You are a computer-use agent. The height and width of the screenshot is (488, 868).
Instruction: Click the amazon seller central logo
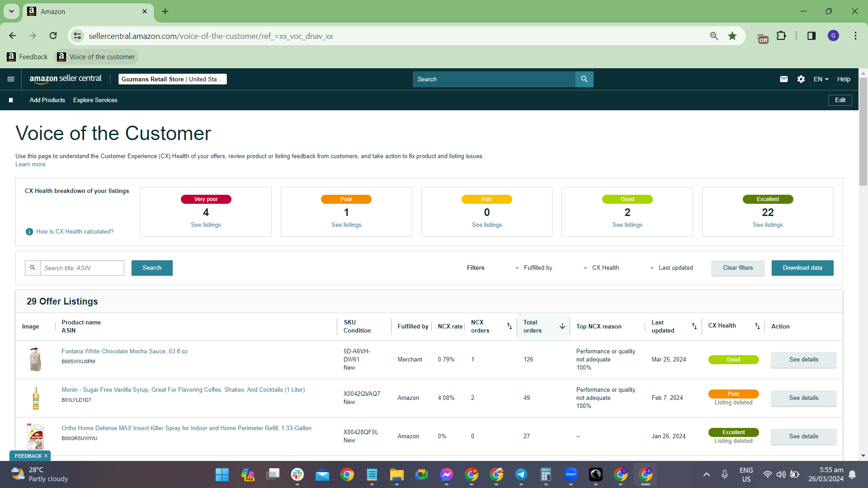(66, 79)
